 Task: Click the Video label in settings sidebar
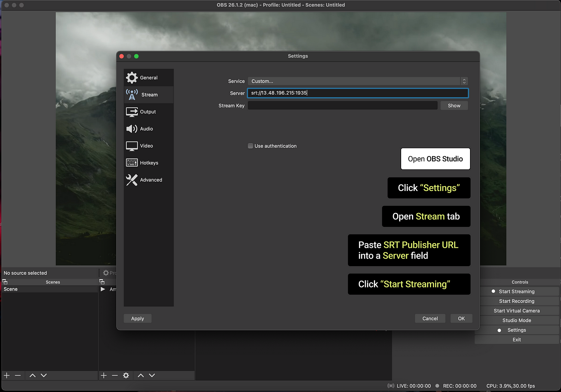click(x=146, y=146)
